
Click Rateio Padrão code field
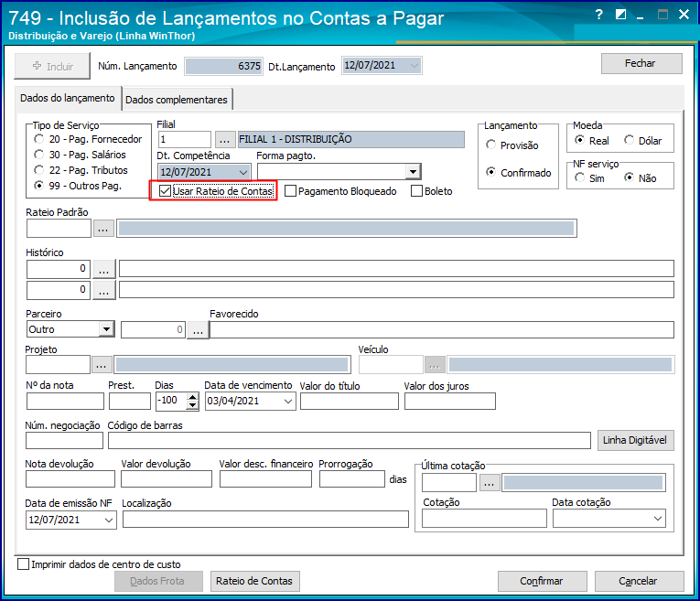pos(59,229)
